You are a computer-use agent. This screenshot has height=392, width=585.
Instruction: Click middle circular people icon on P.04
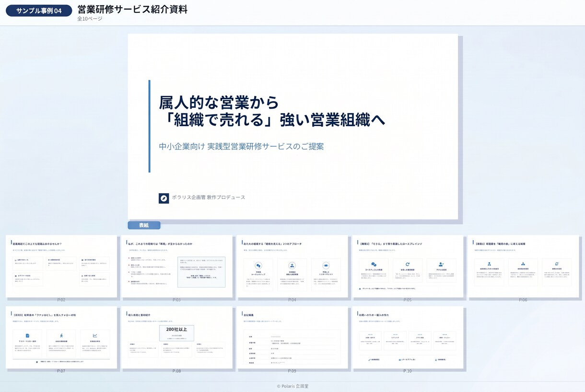292,265
